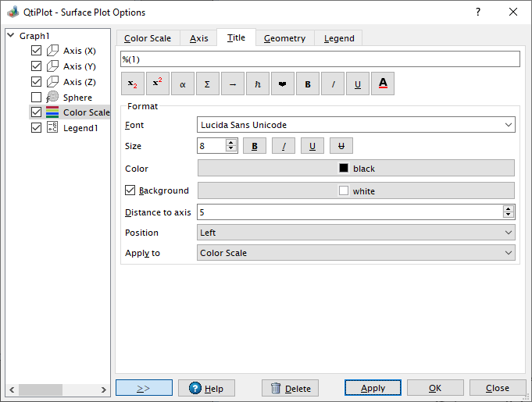Insert the h-bar symbol
The width and height of the screenshot is (532, 402).
258,84
